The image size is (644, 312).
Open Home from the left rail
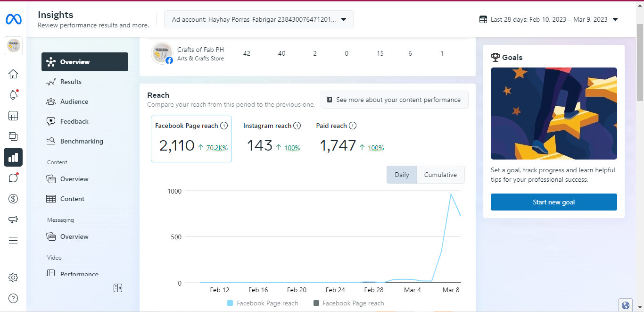(13, 74)
